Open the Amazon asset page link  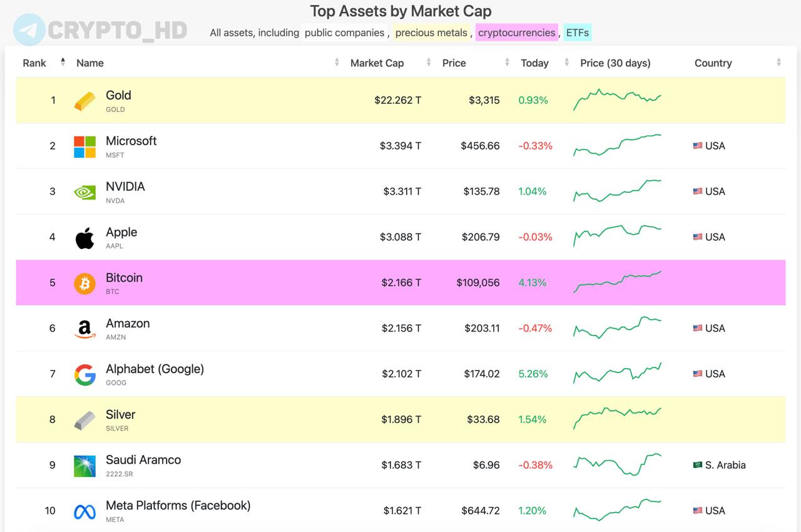click(x=128, y=324)
